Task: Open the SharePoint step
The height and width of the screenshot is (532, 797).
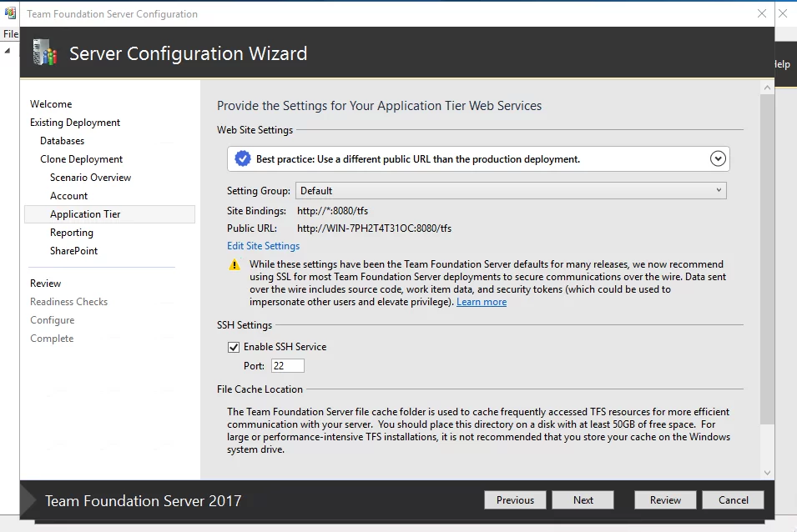Action: [x=73, y=251]
